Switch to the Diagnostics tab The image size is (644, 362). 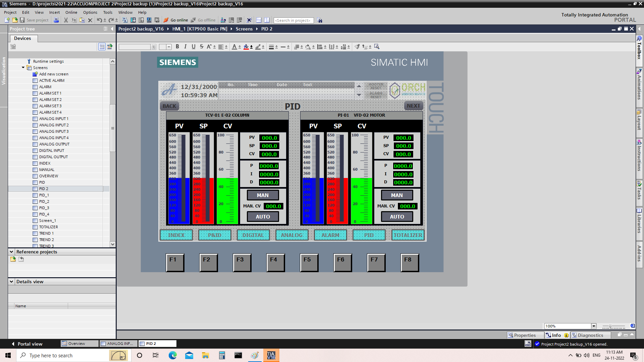coord(590,335)
